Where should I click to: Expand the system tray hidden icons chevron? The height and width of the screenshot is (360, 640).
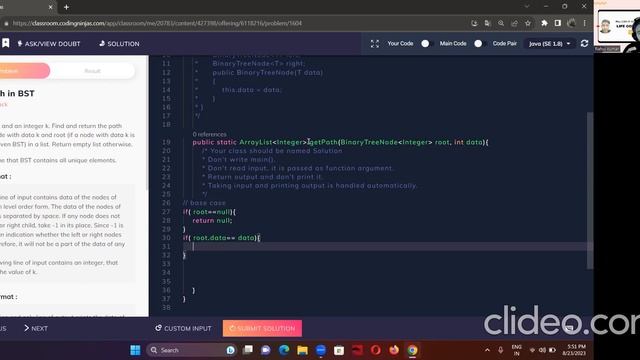click(x=487, y=350)
